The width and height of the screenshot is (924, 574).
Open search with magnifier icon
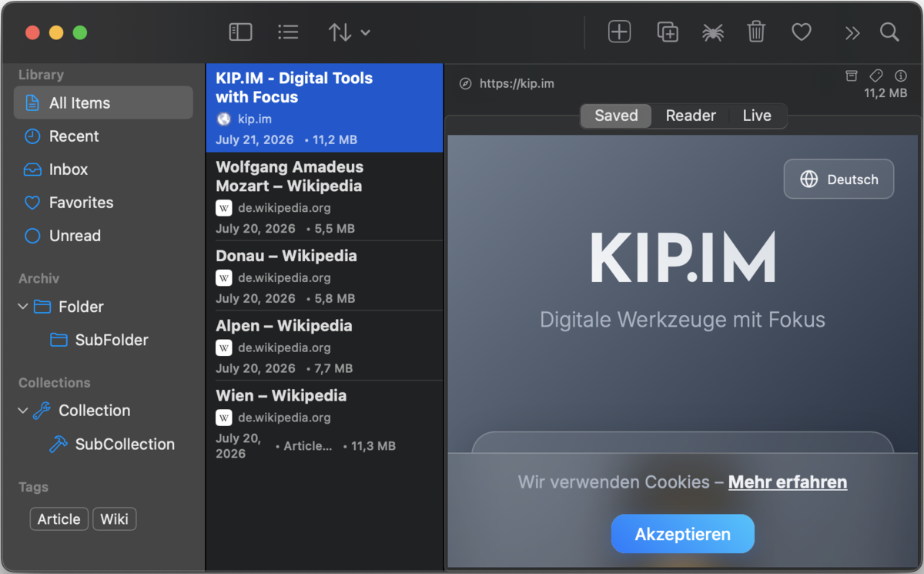(889, 32)
